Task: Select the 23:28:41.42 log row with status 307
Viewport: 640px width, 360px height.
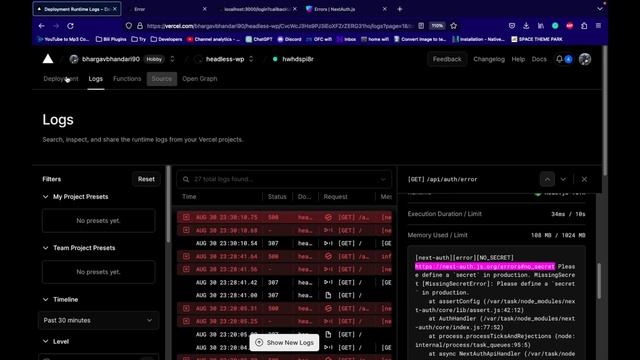Action: pyautogui.click(x=284, y=282)
